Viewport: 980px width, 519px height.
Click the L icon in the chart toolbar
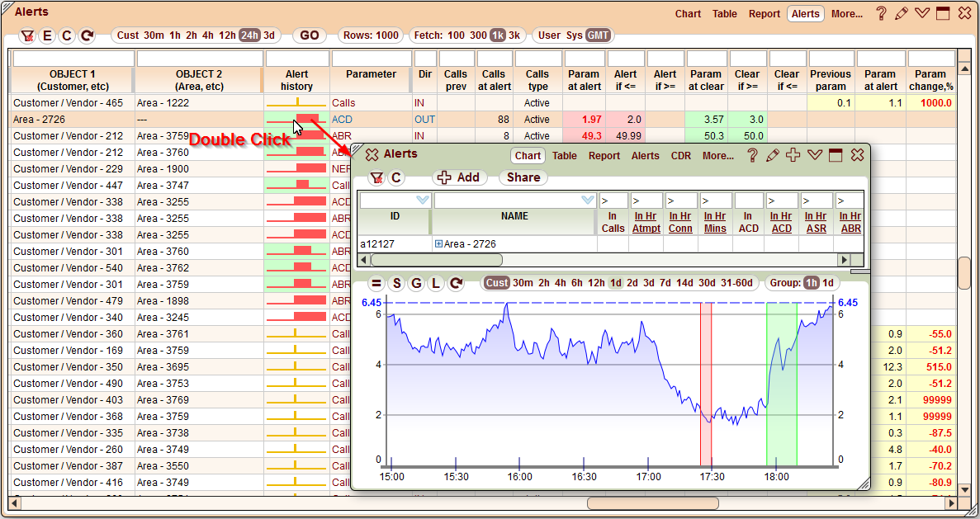434,283
